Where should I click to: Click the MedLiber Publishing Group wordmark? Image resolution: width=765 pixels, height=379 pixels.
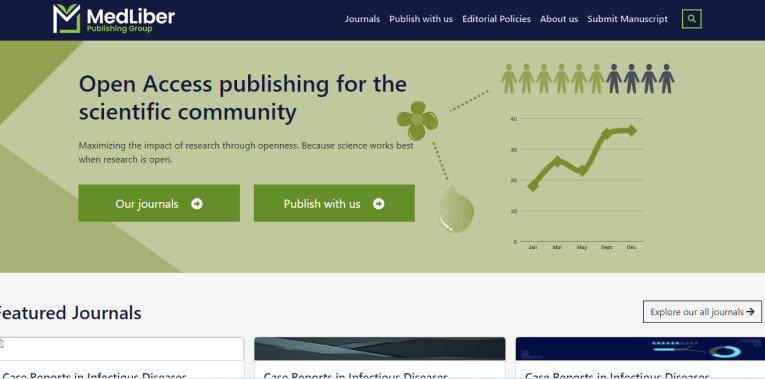coord(130,20)
